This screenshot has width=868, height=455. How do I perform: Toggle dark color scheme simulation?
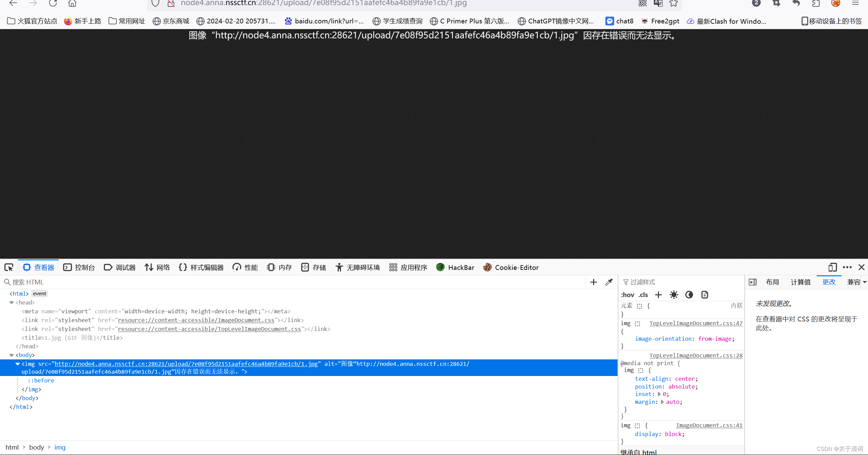[689, 295]
